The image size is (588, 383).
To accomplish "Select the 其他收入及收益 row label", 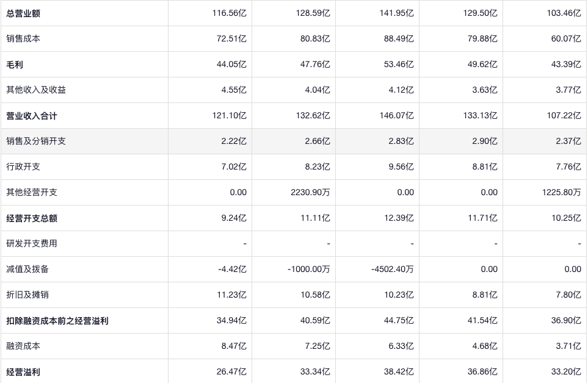I will click(x=37, y=90).
